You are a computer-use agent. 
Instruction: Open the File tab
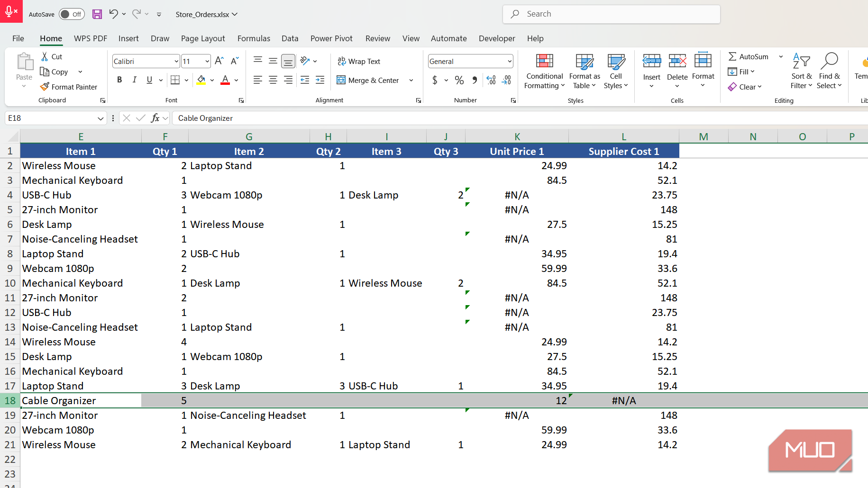coord(18,38)
